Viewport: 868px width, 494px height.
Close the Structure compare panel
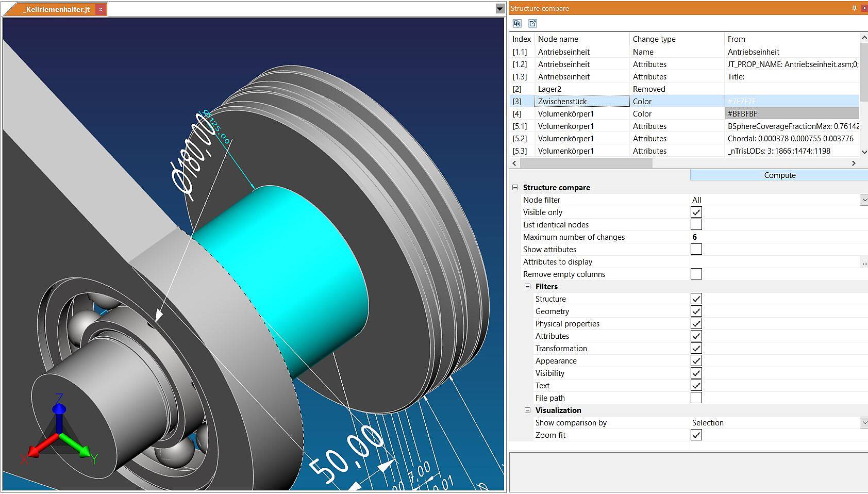coord(864,8)
